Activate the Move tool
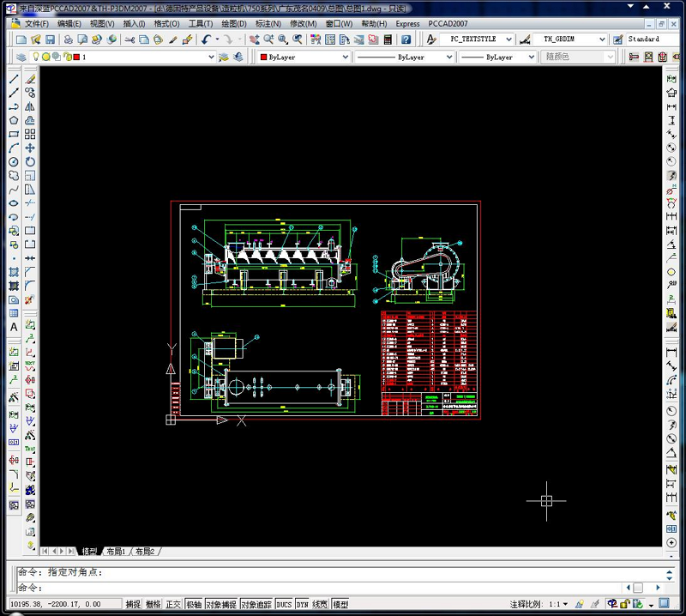The image size is (686, 616). 30,148
